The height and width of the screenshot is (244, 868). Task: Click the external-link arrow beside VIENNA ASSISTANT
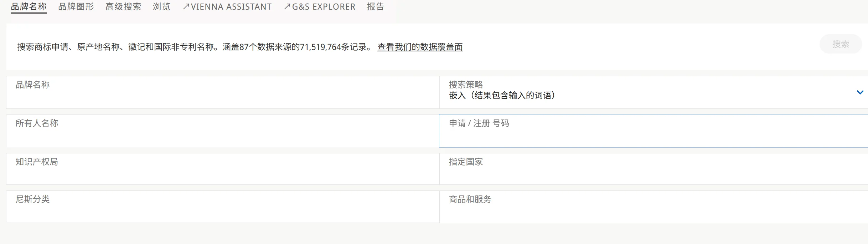186,7
